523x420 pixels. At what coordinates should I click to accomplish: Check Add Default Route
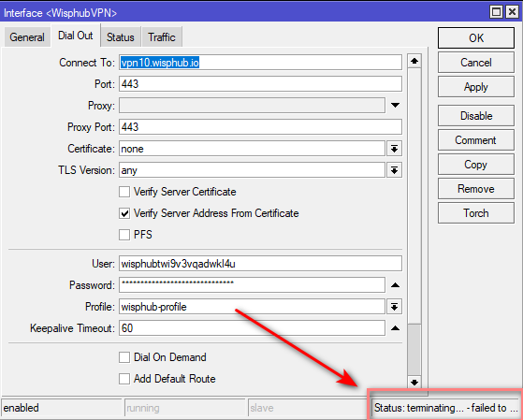coord(124,379)
